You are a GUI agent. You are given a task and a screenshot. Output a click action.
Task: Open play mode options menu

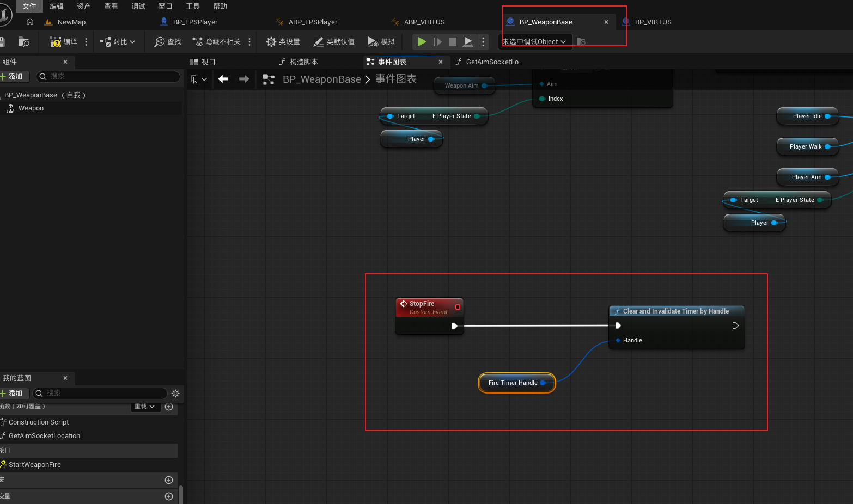click(x=483, y=42)
